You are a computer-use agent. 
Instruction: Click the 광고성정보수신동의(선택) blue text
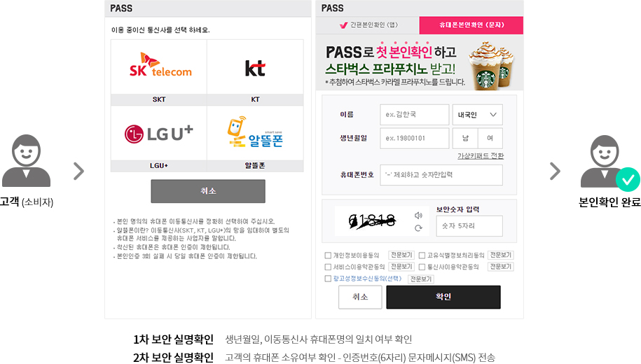367,278
